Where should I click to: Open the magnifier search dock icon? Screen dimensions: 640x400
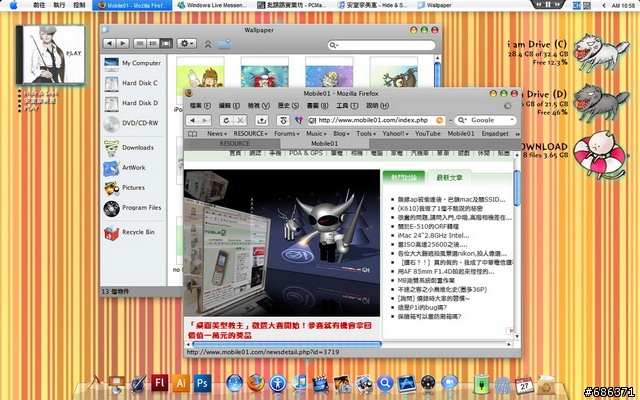point(385,383)
